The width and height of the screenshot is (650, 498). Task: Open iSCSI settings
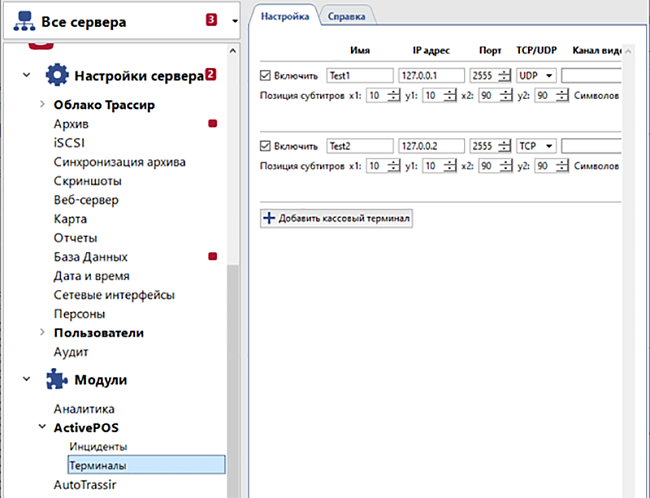point(69,143)
